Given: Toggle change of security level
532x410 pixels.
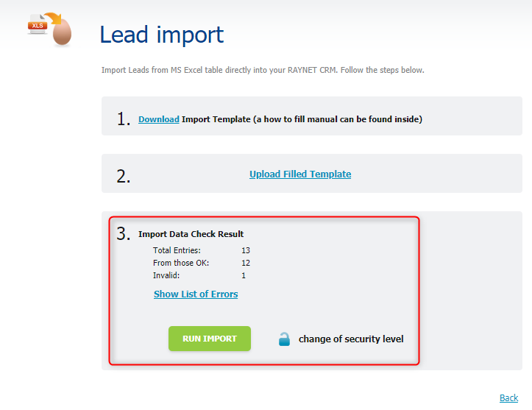Looking at the screenshot, I should point(351,339).
